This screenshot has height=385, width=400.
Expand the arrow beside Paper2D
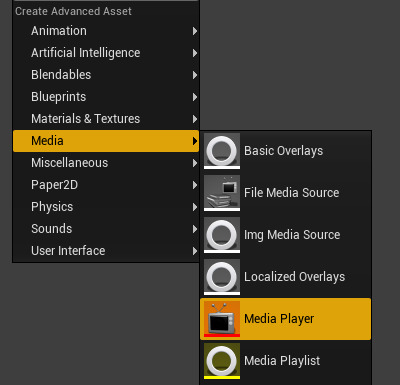195,185
